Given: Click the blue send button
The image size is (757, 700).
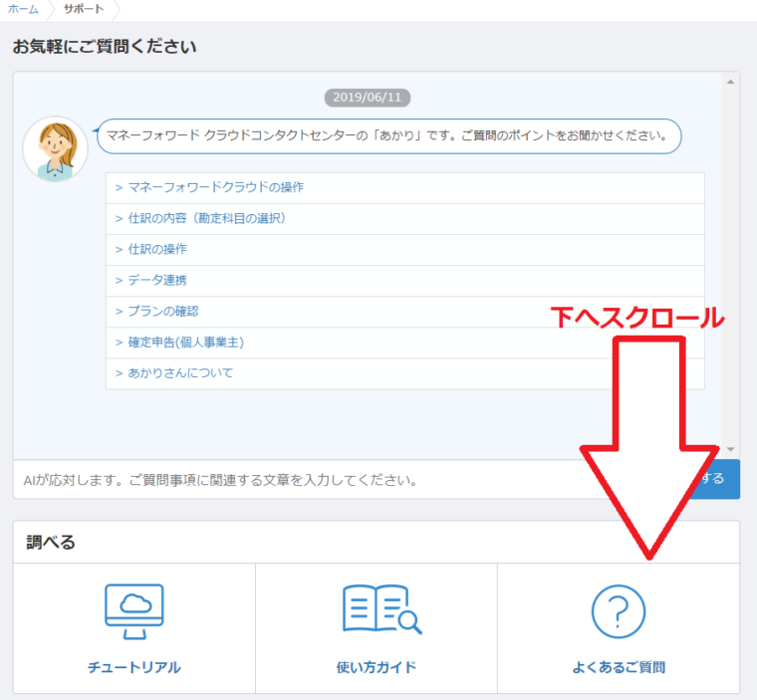Looking at the screenshot, I should point(715,479).
